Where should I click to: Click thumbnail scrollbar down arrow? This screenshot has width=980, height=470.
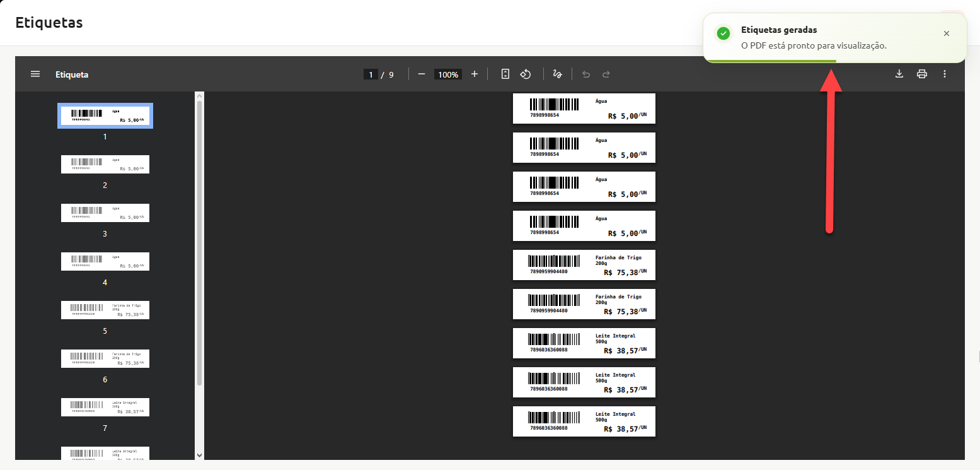tap(200, 454)
